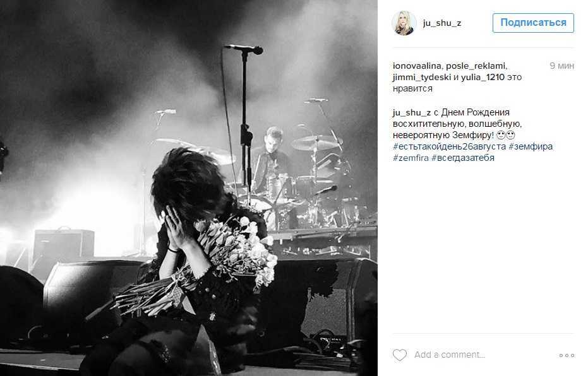Click the 9 мин timestamp
The image size is (588, 376).
tap(561, 66)
